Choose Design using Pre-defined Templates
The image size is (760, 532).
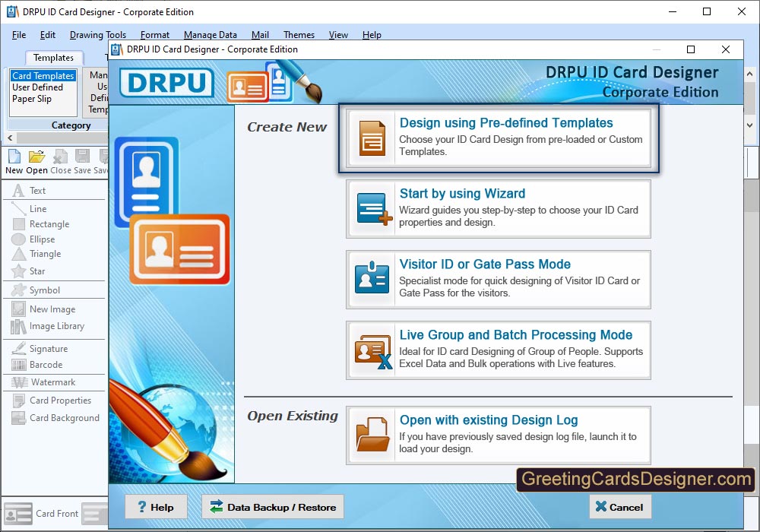pyautogui.click(x=499, y=138)
